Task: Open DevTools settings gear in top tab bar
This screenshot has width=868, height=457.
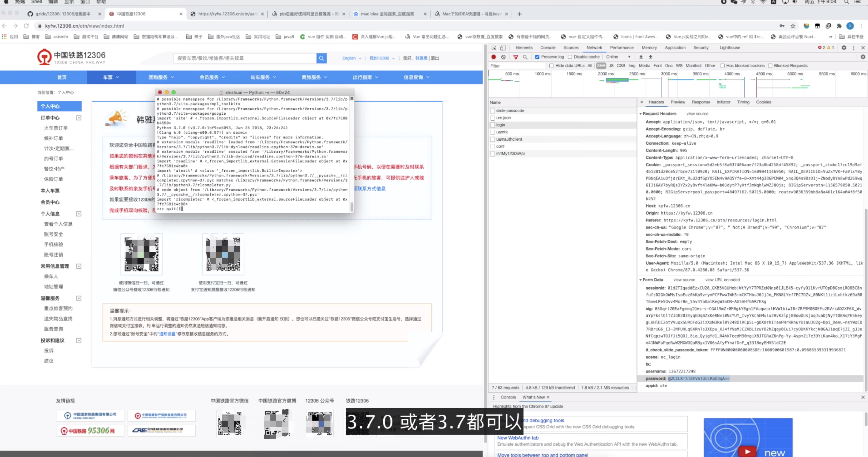Action: coord(844,48)
